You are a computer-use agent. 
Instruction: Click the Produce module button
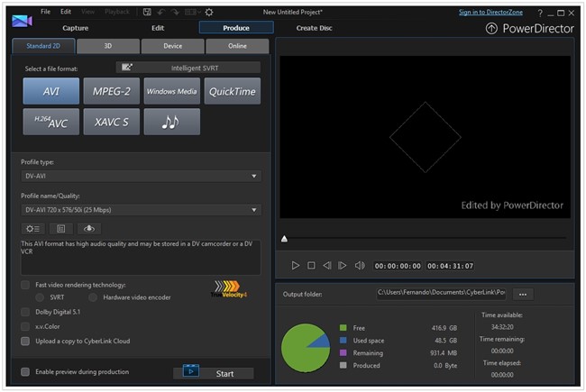236,28
